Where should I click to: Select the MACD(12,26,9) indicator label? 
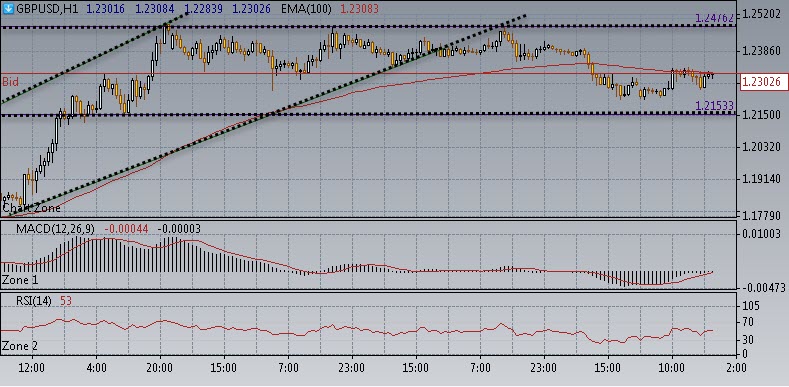(x=55, y=229)
